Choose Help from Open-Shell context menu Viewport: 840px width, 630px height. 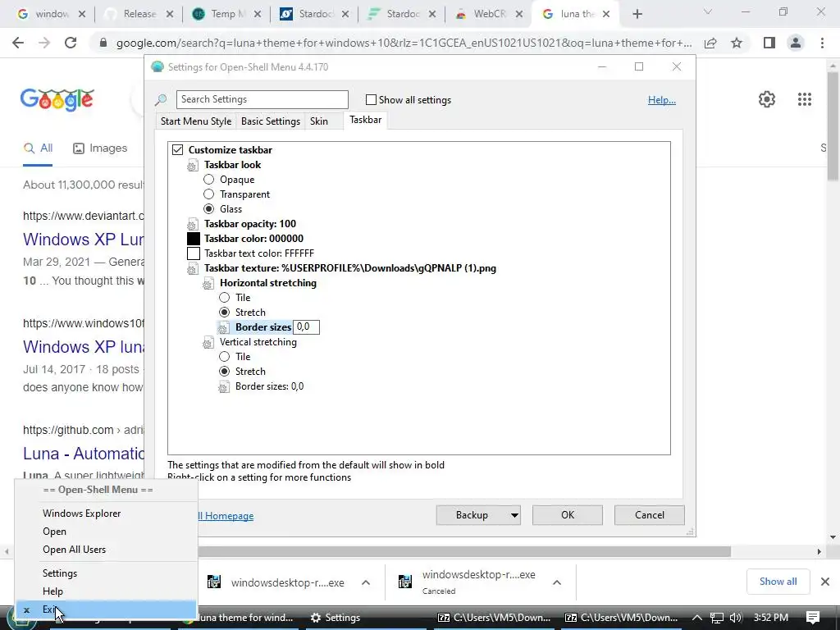click(106, 591)
